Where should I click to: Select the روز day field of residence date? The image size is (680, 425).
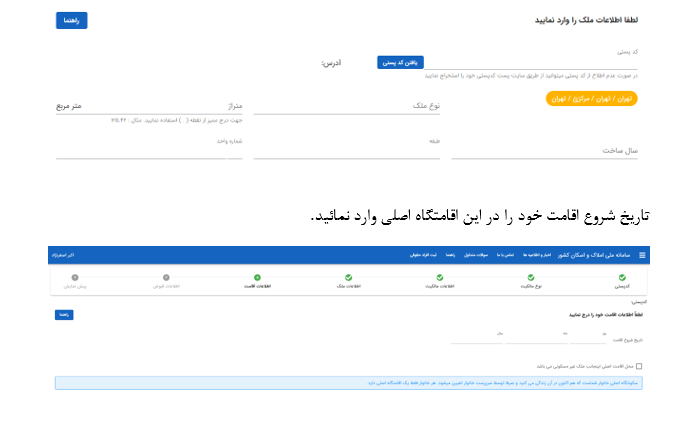tap(588, 338)
